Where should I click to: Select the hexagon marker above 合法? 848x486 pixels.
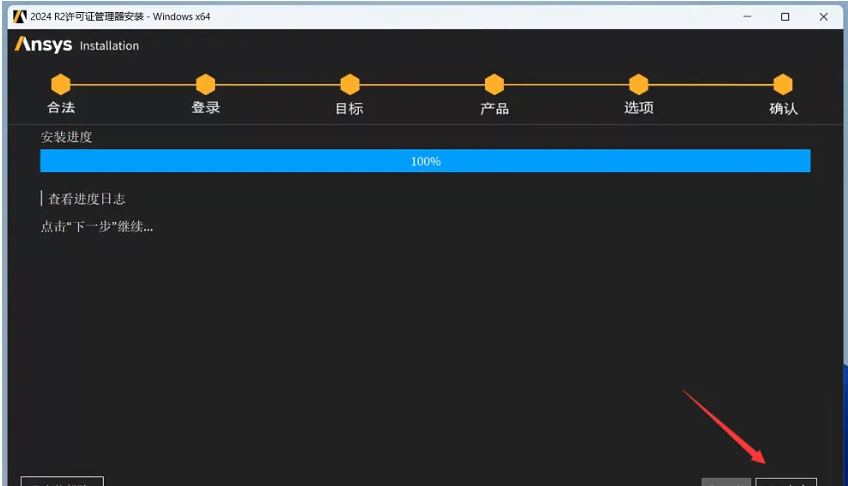(x=61, y=84)
